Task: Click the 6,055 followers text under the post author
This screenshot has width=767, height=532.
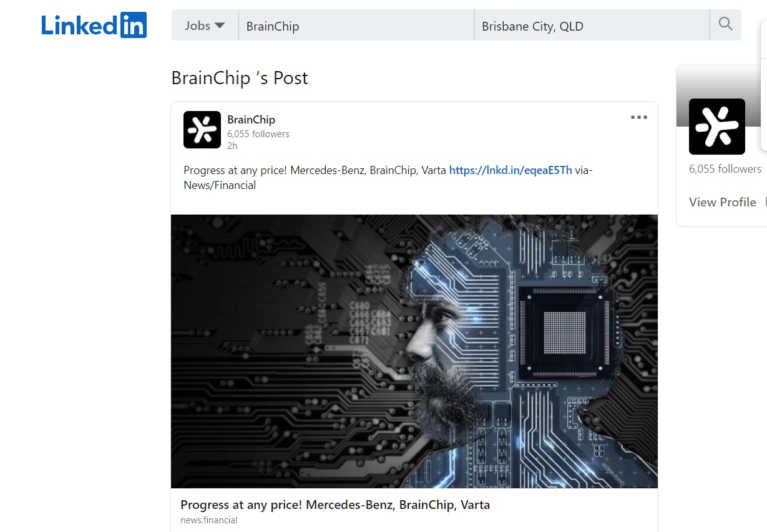Action: 258,134
